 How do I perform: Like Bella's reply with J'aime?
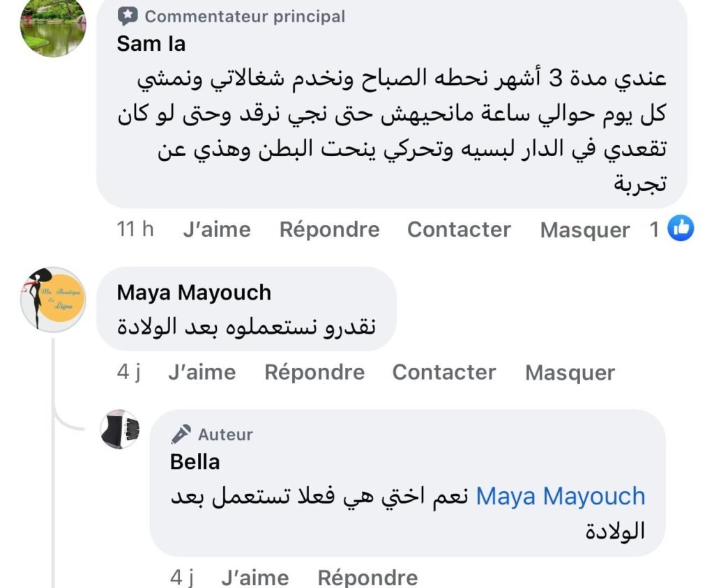[255, 577]
